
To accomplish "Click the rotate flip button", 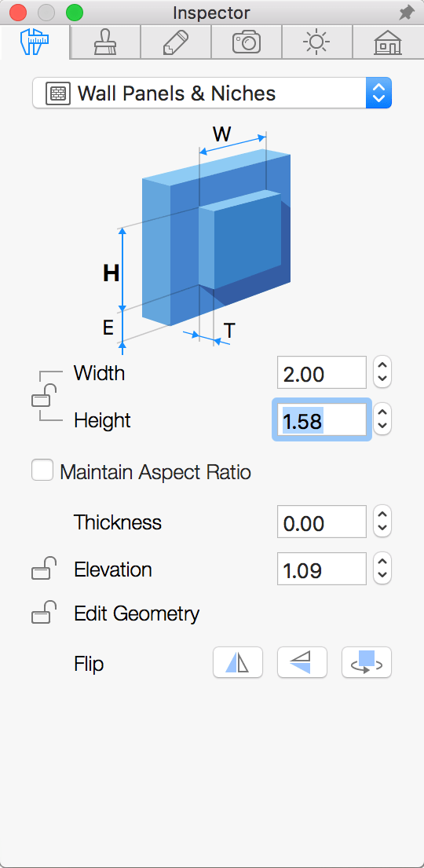I will (367, 662).
